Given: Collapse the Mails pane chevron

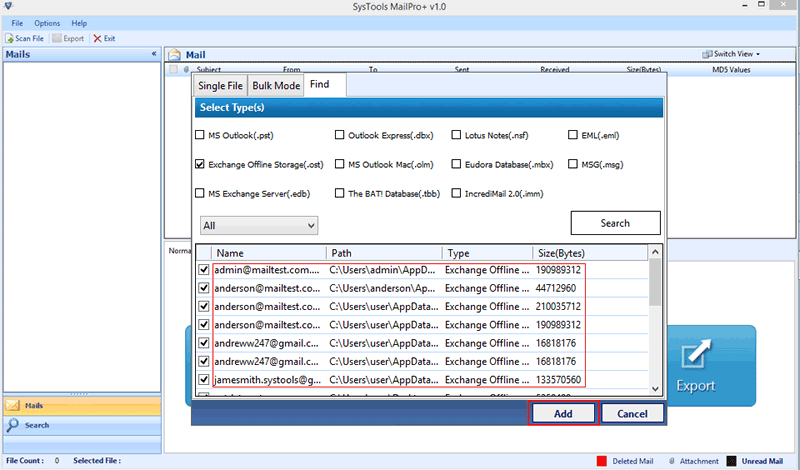Looking at the screenshot, I should (154, 54).
